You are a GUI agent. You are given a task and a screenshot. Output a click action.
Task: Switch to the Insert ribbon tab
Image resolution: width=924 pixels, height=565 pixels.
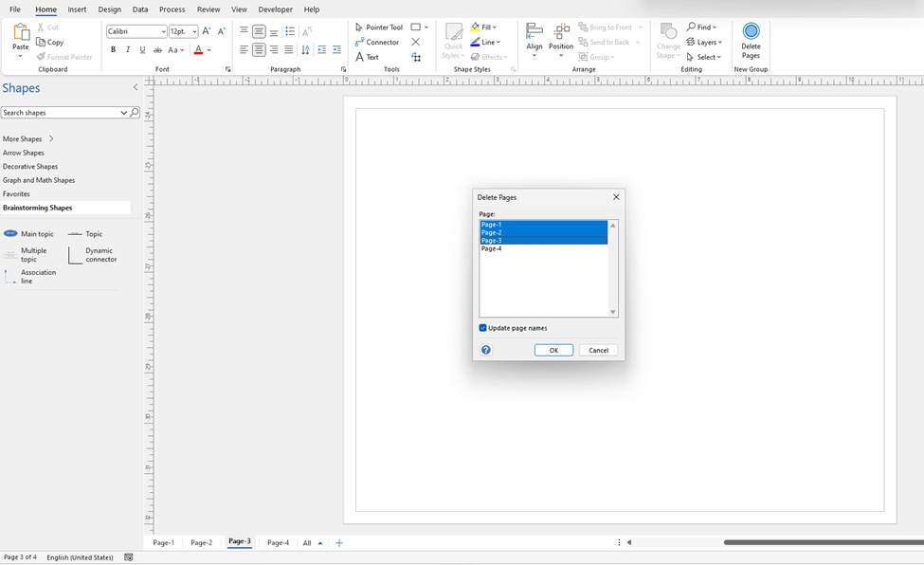77,9
